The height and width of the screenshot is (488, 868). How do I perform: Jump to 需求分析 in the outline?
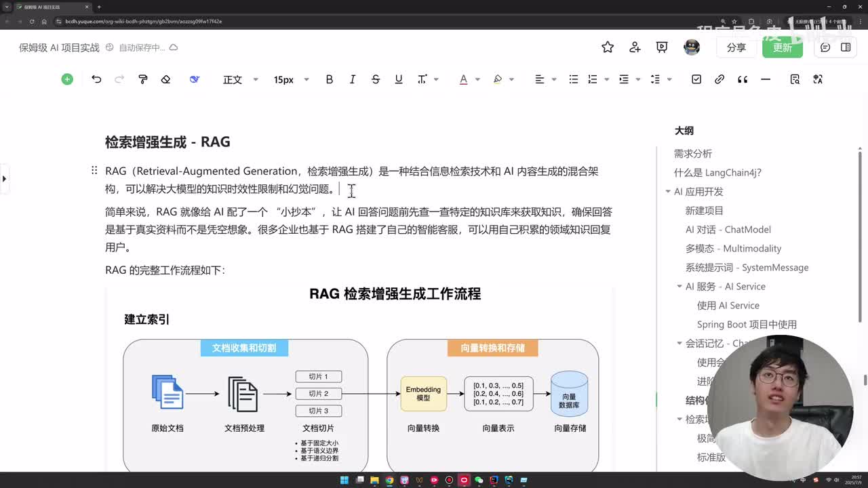tap(693, 154)
